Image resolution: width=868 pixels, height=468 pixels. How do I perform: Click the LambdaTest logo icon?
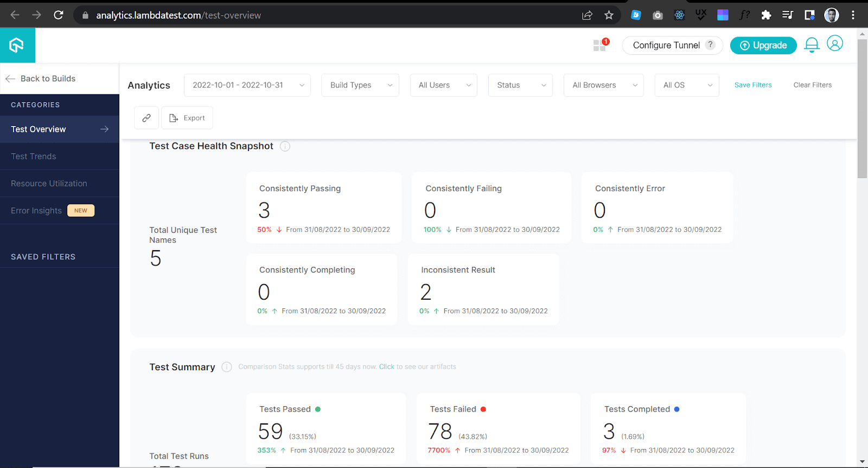[x=17, y=45]
